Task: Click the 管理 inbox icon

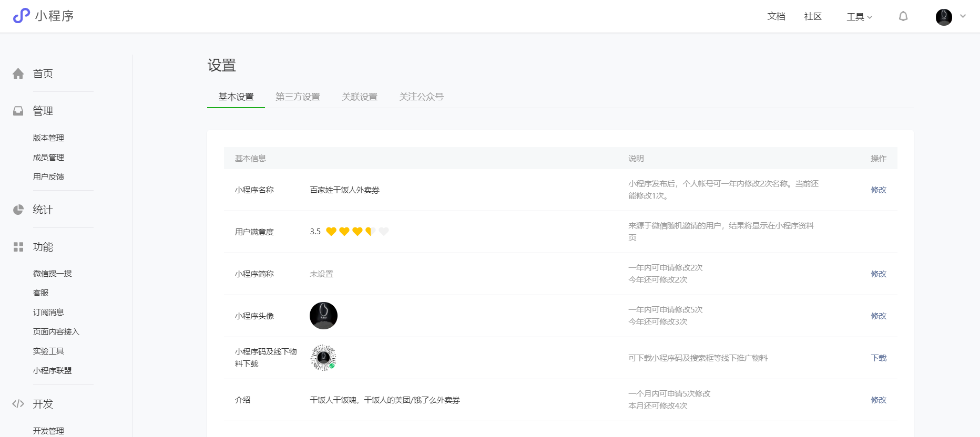Action: click(18, 111)
